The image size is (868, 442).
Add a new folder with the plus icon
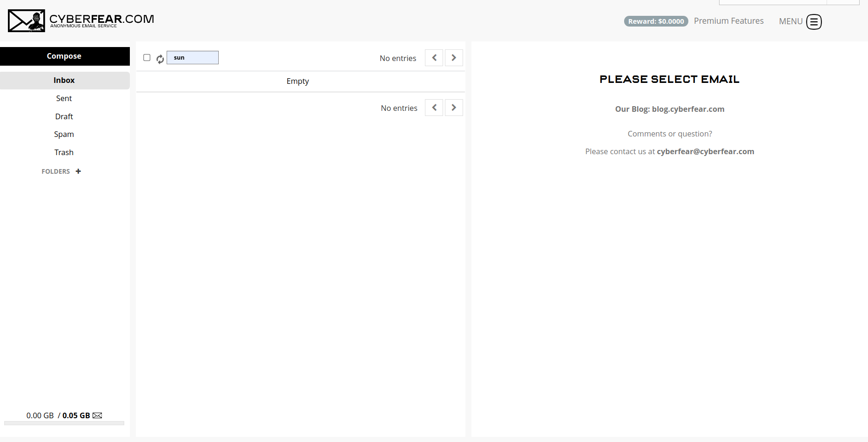78,171
